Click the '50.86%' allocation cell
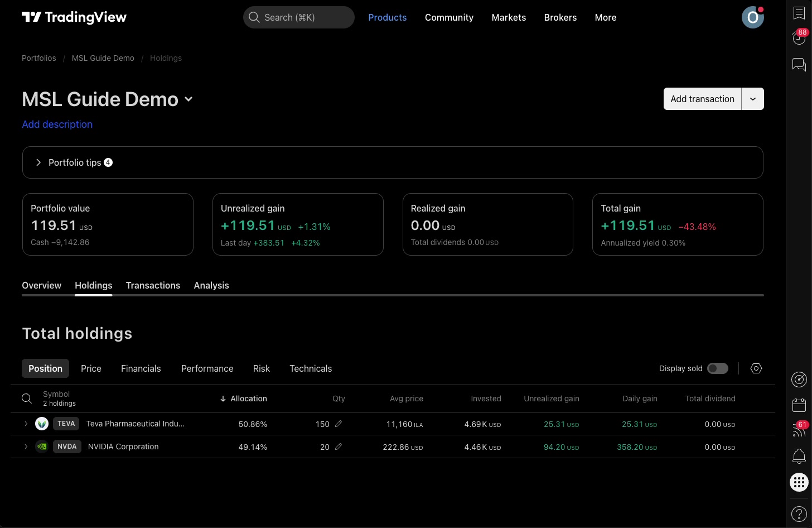Image resolution: width=812 pixels, height=528 pixels. click(253, 424)
